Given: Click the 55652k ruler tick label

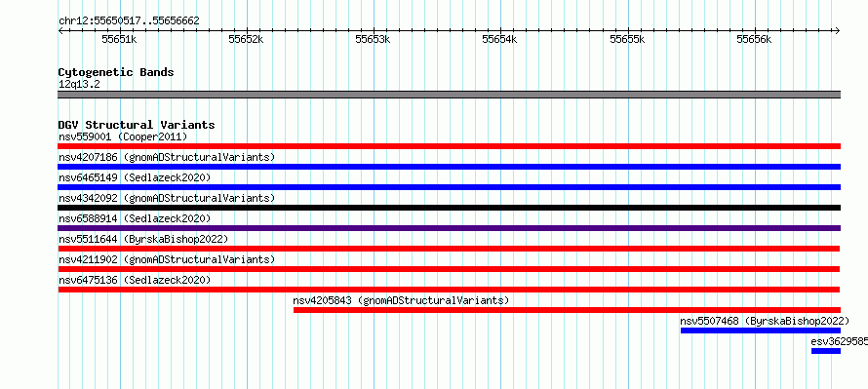Looking at the screenshot, I should coord(247,40).
